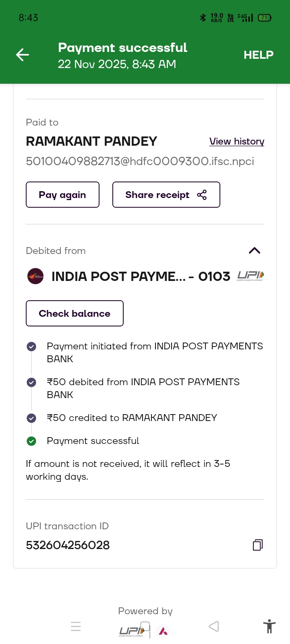Tap the green Payment successful checkmark
Image resolution: width=290 pixels, height=644 pixels.
tap(31, 441)
